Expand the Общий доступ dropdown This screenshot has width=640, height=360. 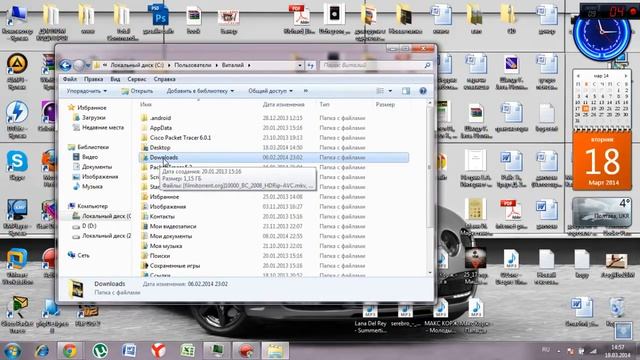coord(270,91)
